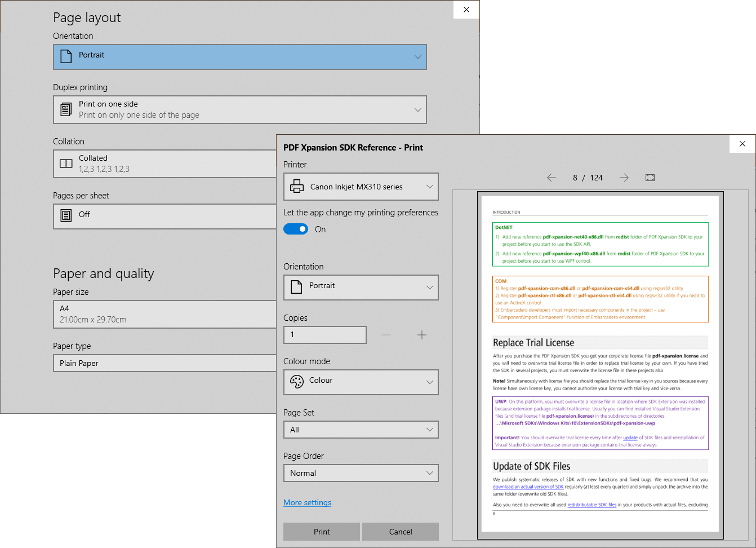Open the Page Order dropdown showing Normal
This screenshot has height=548, width=756.
[x=361, y=472]
